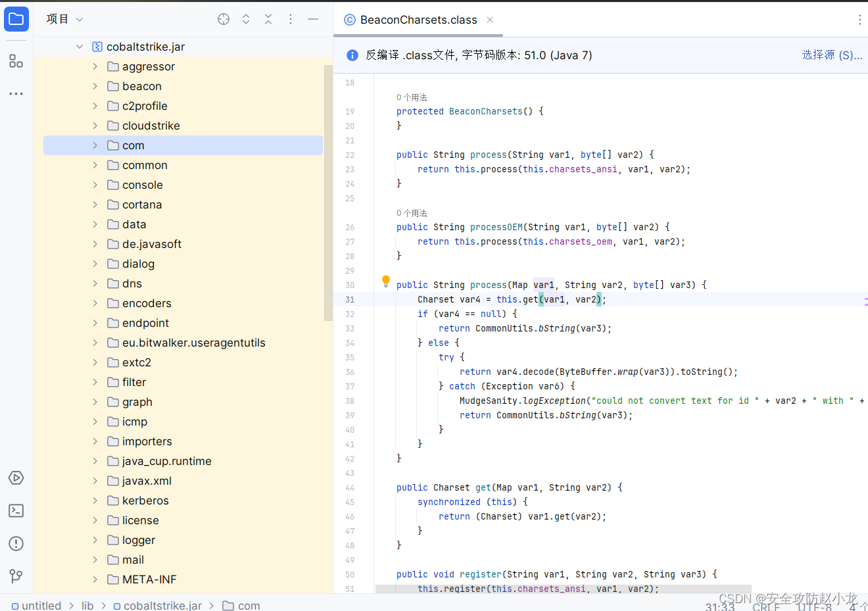Expand the aggressor folder
The image size is (868, 611).
[x=95, y=66]
